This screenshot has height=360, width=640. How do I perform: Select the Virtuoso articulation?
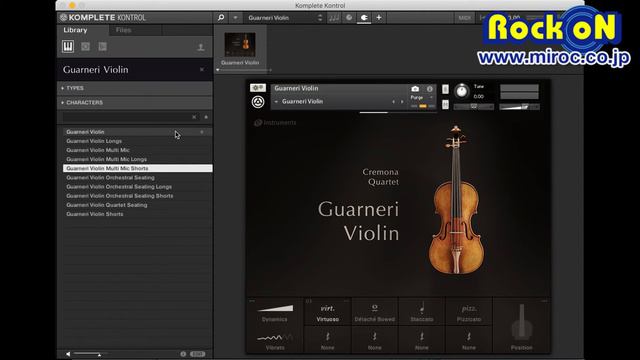point(327,313)
